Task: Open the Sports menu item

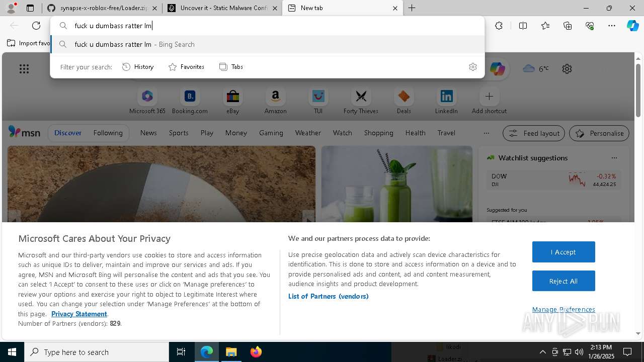Action: click(x=179, y=133)
